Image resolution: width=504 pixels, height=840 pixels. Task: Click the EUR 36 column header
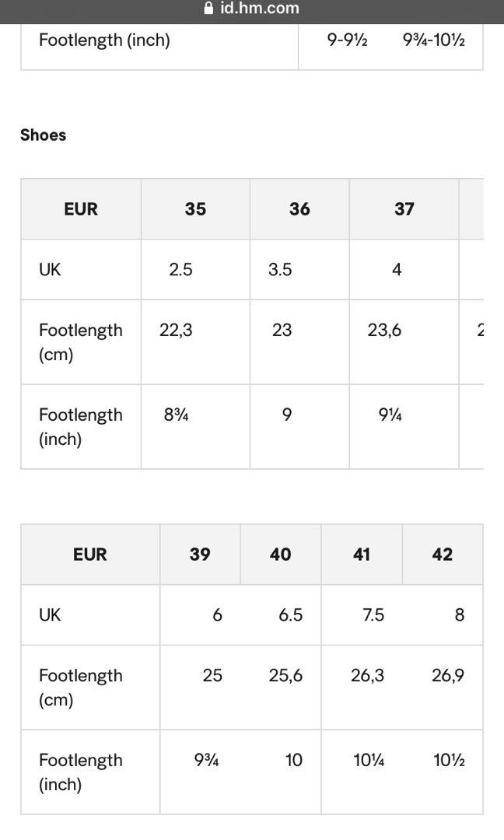[299, 209]
